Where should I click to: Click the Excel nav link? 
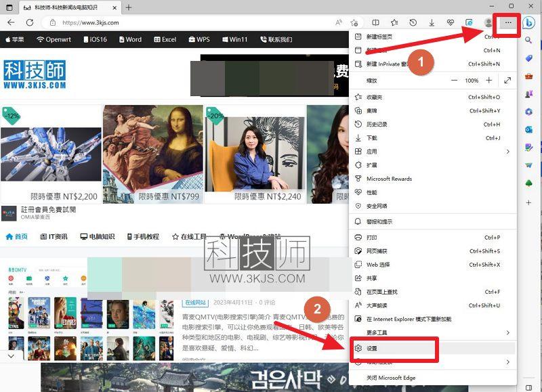[165, 39]
